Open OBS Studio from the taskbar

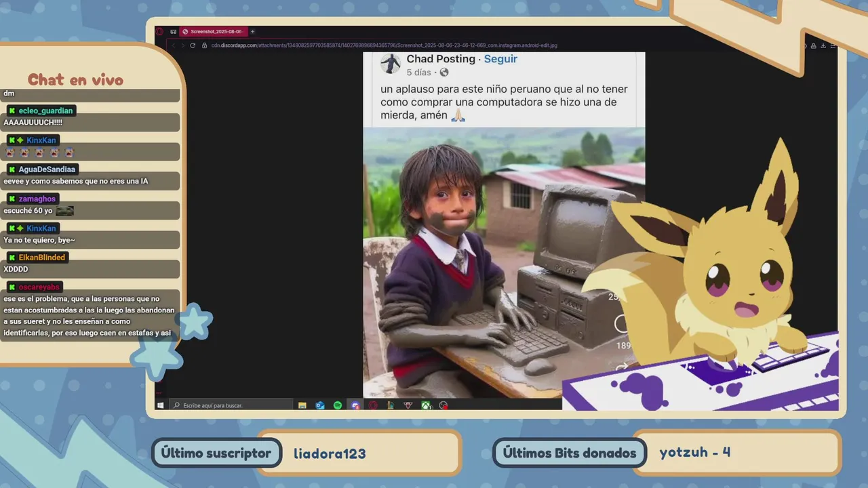click(443, 405)
